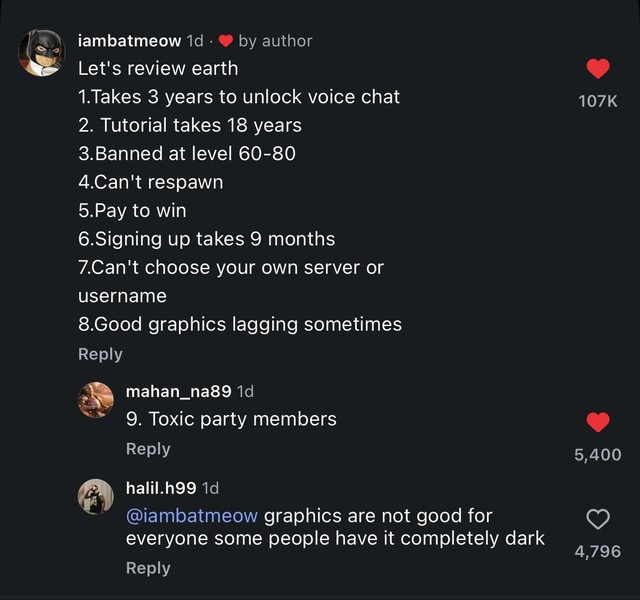The width and height of the screenshot is (640, 600).
Task: Open iambatmeow's Batman cat avatar
Action: [42, 53]
